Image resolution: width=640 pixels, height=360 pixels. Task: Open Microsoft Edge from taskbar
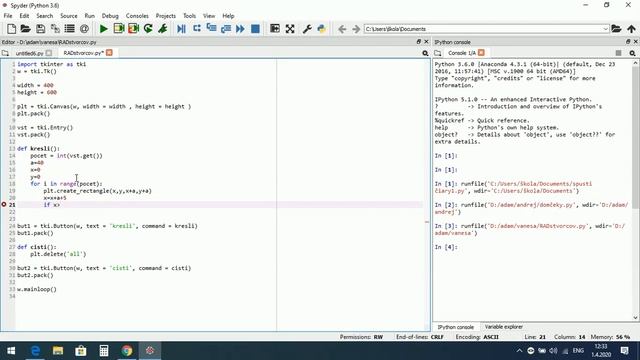pyautogui.click(x=35, y=351)
